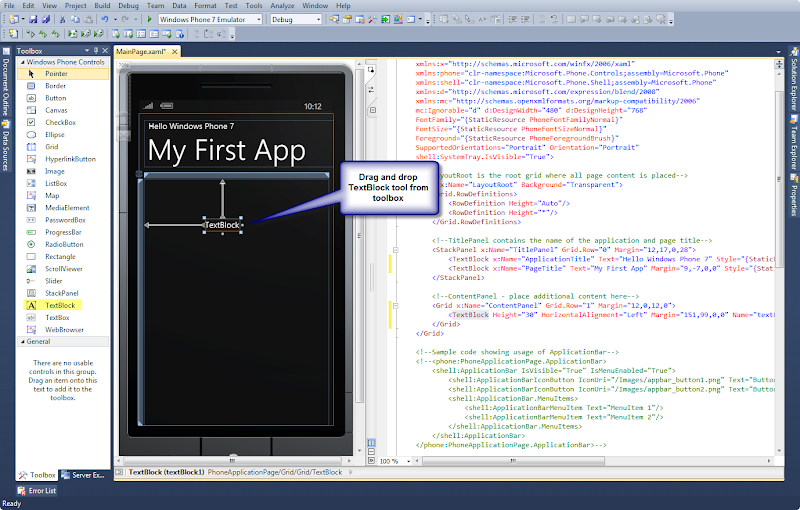Screen dimensions: 800x510
Task: Collapse the Windows Phone Controls group
Action: tap(21, 61)
